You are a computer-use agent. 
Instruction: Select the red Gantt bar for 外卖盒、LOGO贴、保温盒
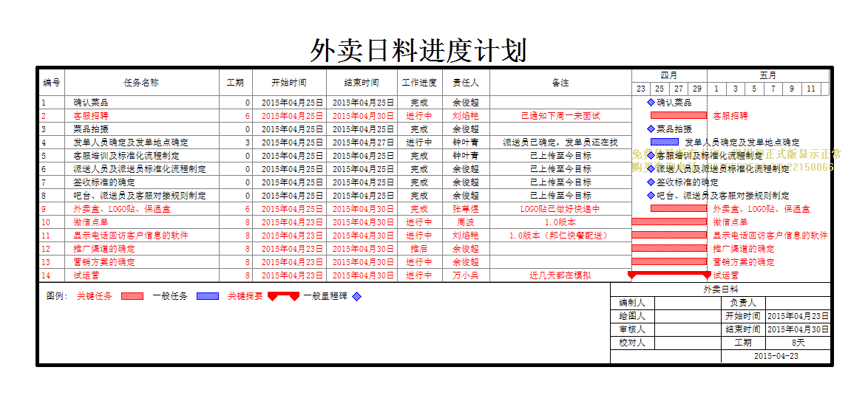tap(679, 208)
